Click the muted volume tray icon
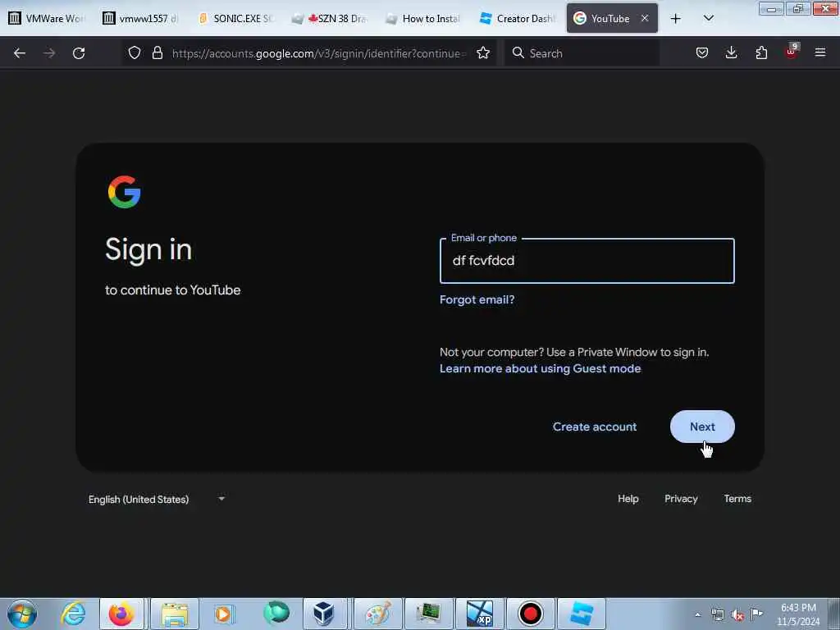The width and height of the screenshot is (840, 630). 737,615
